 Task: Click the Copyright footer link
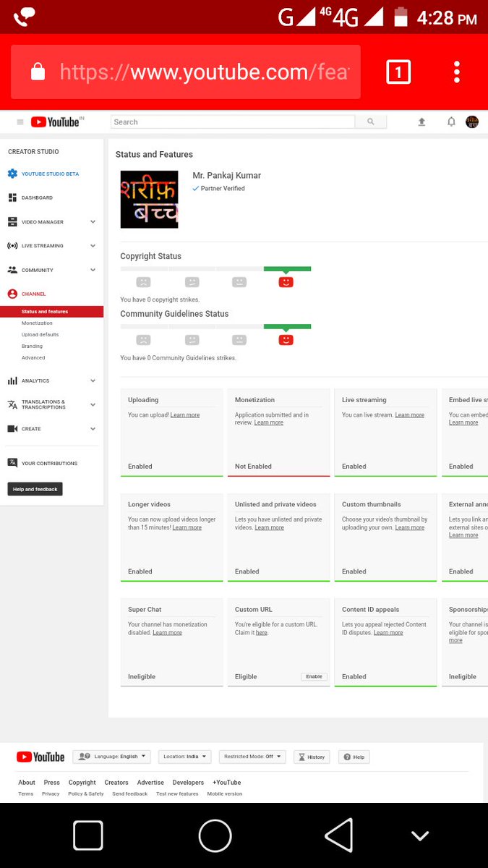tap(82, 783)
